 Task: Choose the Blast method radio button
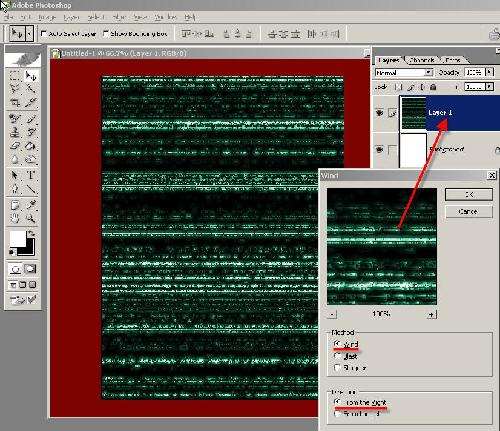click(x=337, y=356)
